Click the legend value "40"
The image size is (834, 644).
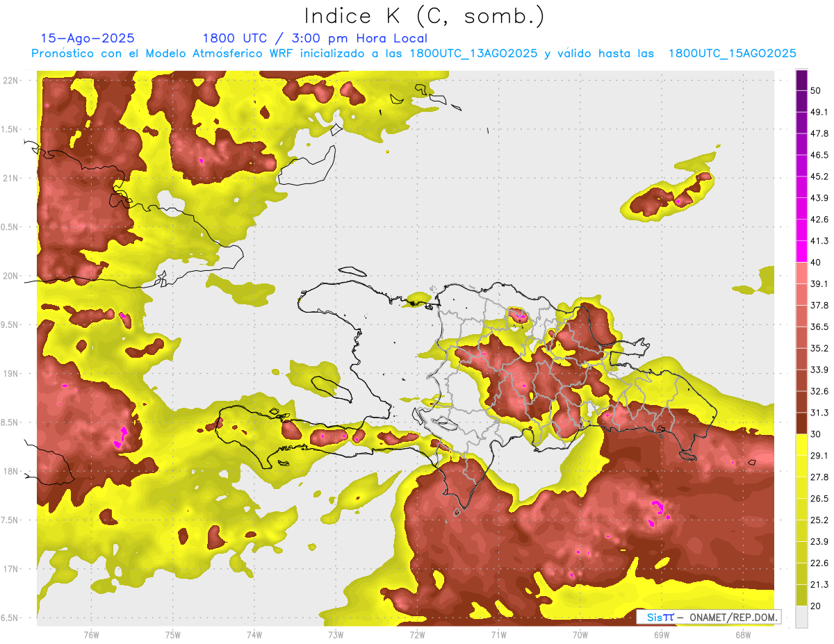point(816,263)
